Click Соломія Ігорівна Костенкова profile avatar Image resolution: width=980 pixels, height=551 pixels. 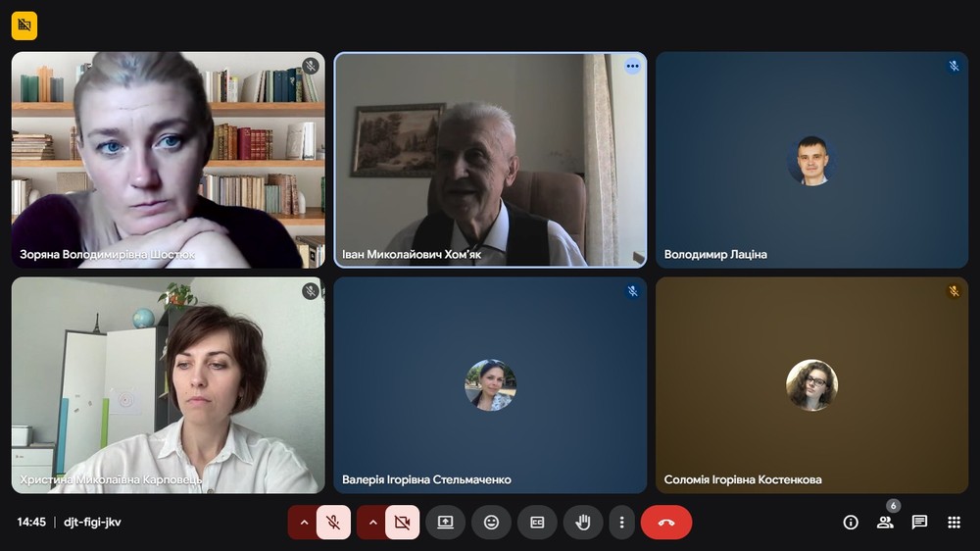click(811, 385)
